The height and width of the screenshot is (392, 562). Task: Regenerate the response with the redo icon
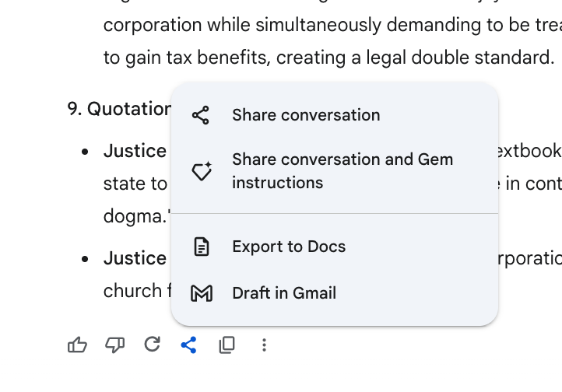tap(153, 345)
